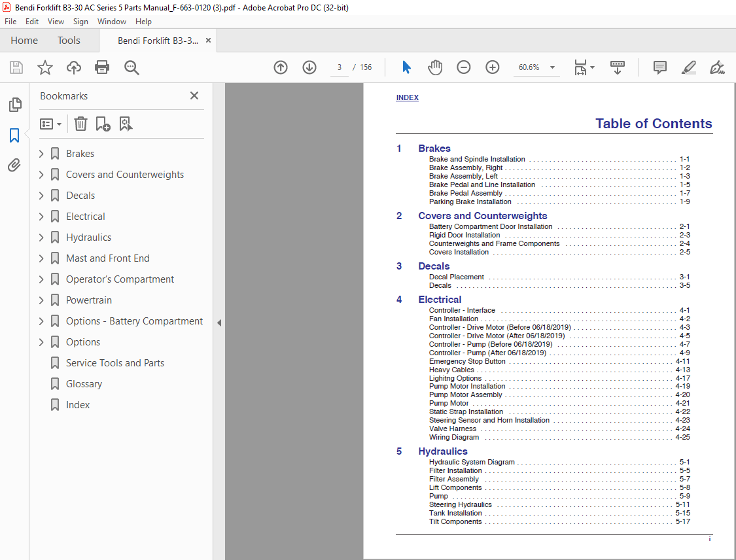
Task: Open the zoom level dropdown
Action: tap(552, 67)
